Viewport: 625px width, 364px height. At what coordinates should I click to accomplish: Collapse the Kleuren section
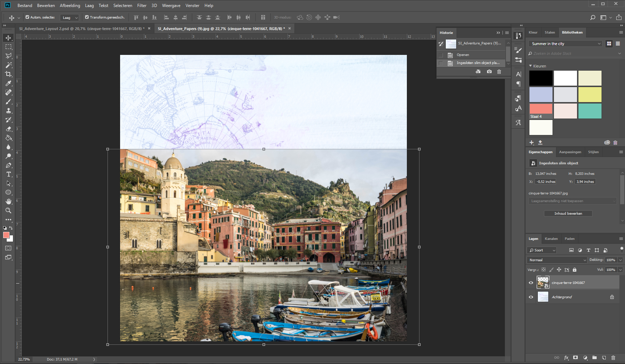tap(530, 66)
